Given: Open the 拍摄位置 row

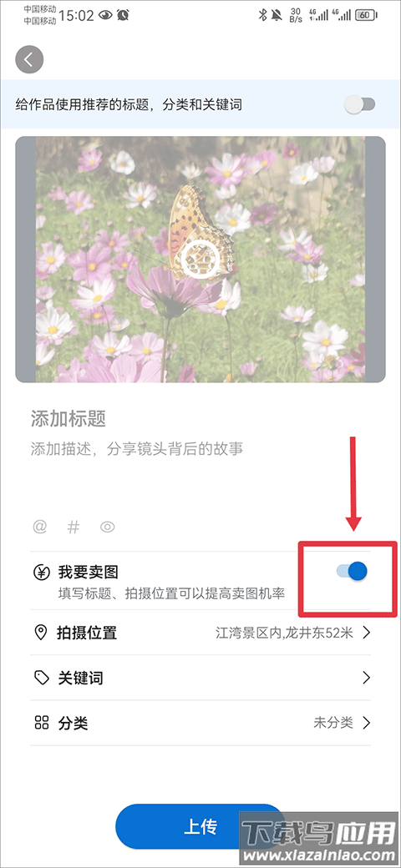Looking at the screenshot, I should tap(200, 633).
